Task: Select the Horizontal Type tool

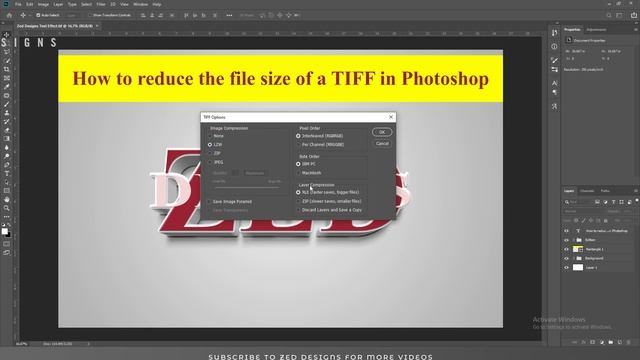Action: point(7,173)
